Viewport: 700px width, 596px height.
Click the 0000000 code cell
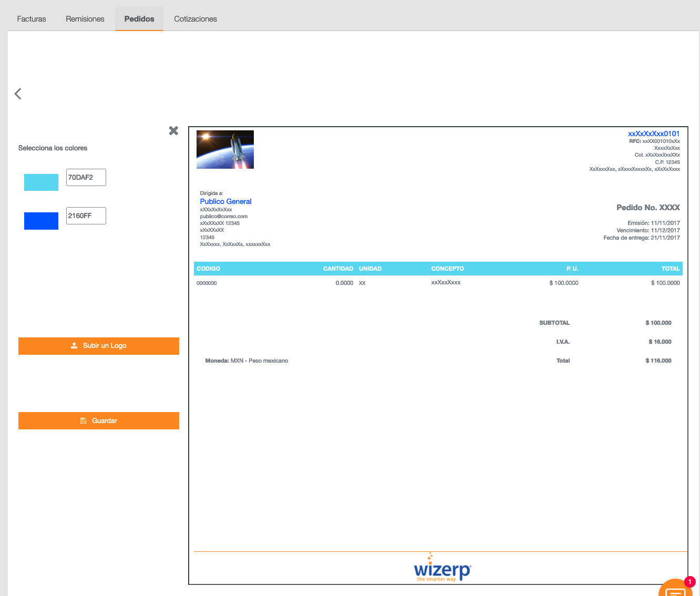pyautogui.click(x=207, y=283)
